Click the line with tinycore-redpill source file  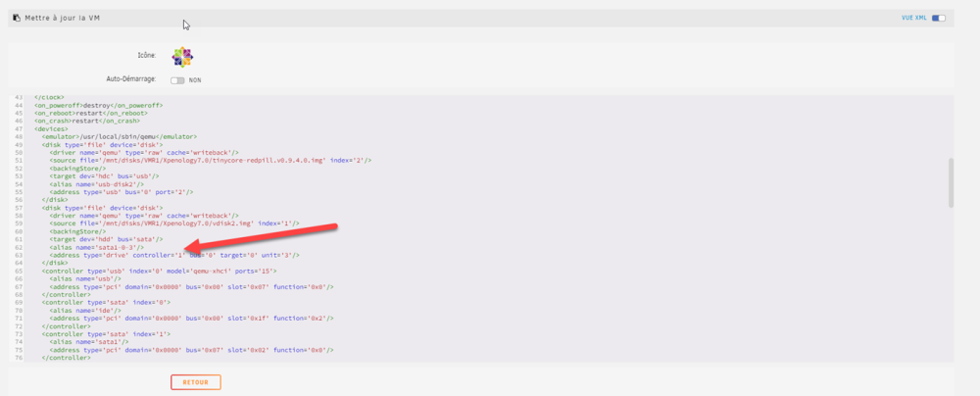211,161
